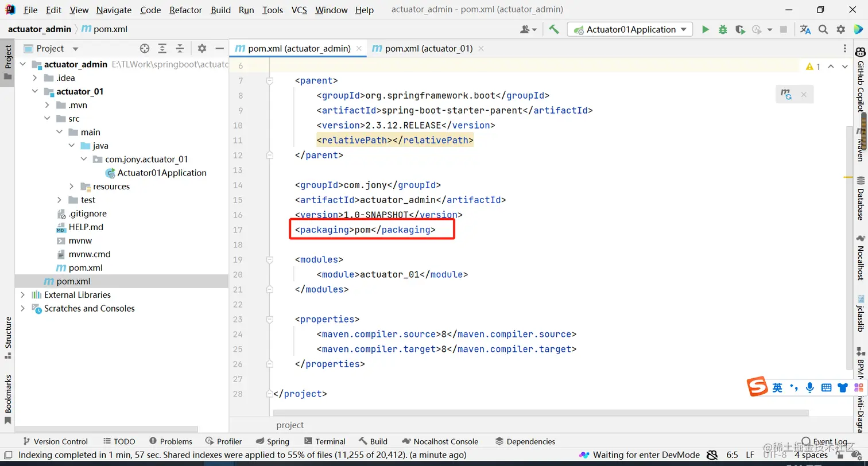The width and height of the screenshot is (868, 466).
Task: Open Search Everywhere magnifier icon
Action: pos(823,29)
